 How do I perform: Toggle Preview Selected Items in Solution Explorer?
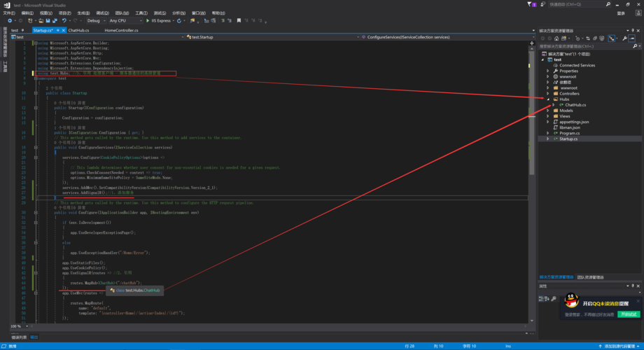pos(631,38)
